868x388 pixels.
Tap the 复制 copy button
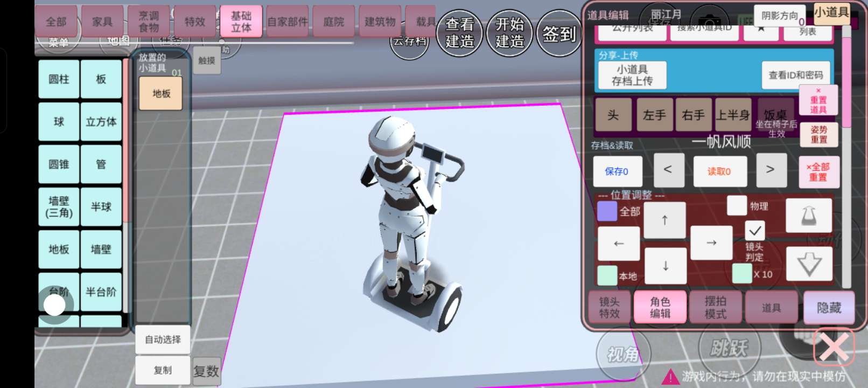(x=163, y=370)
